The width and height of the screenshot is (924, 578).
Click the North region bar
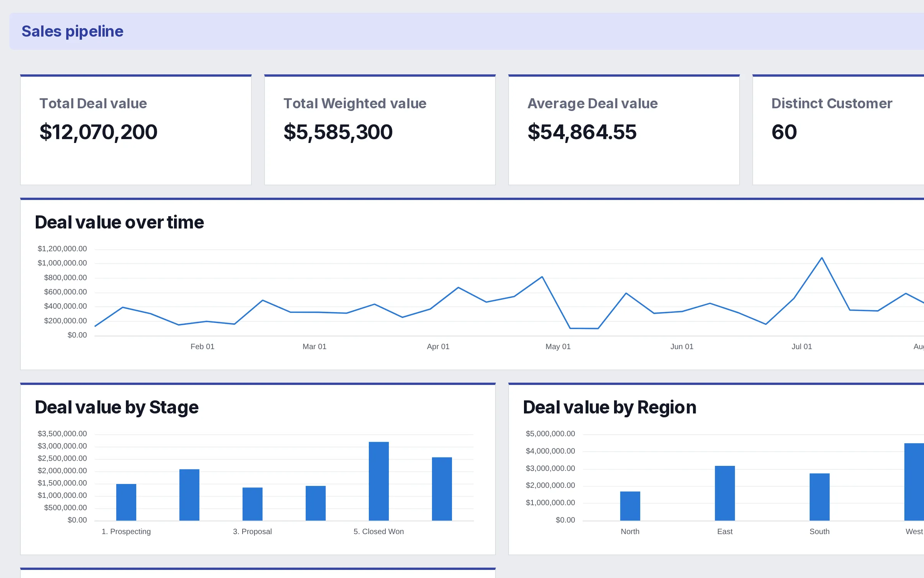630,506
